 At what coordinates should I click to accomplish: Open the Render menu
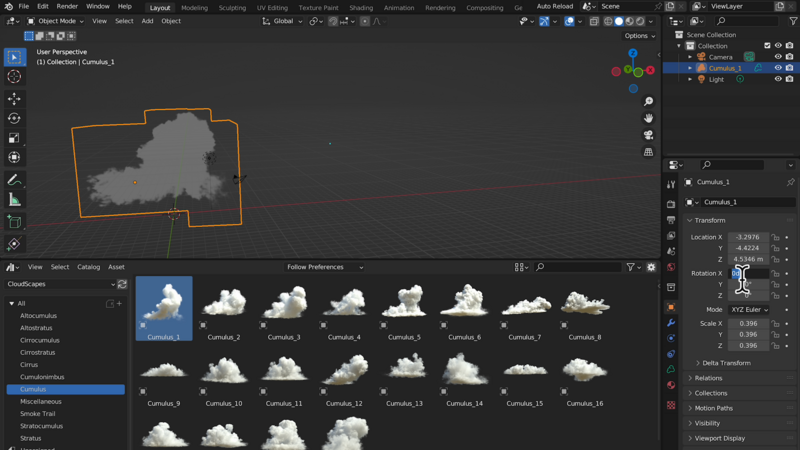click(x=67, y=7)
